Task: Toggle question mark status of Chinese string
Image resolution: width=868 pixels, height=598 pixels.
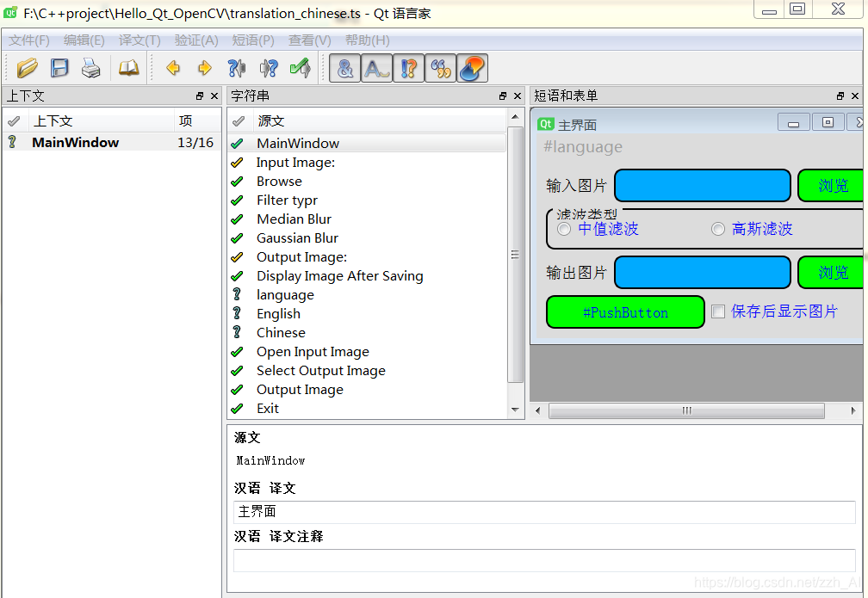Action: point(237,332)
